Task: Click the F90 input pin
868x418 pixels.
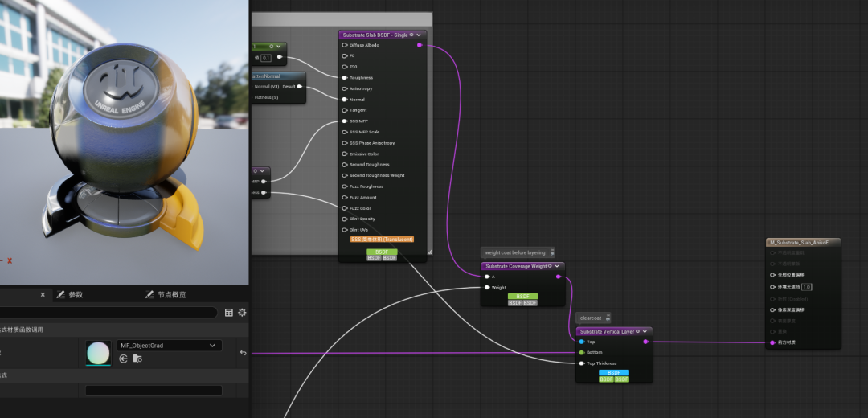Action: 345,67
